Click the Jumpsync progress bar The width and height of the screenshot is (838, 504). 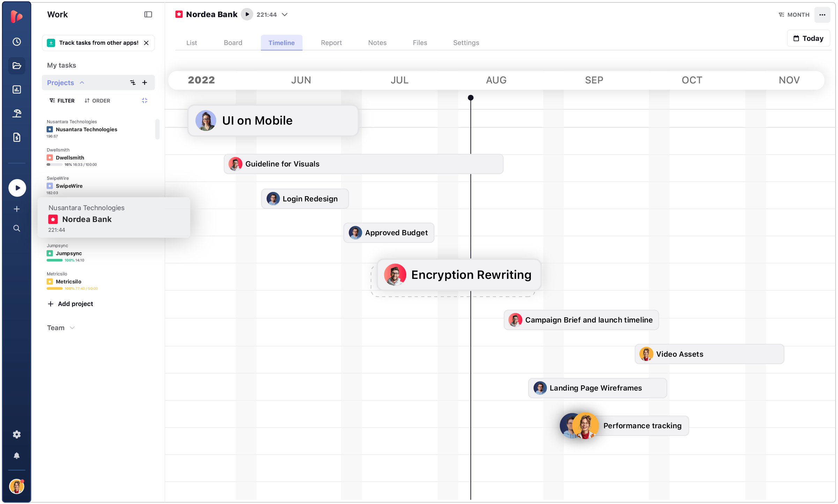point(55,260)
